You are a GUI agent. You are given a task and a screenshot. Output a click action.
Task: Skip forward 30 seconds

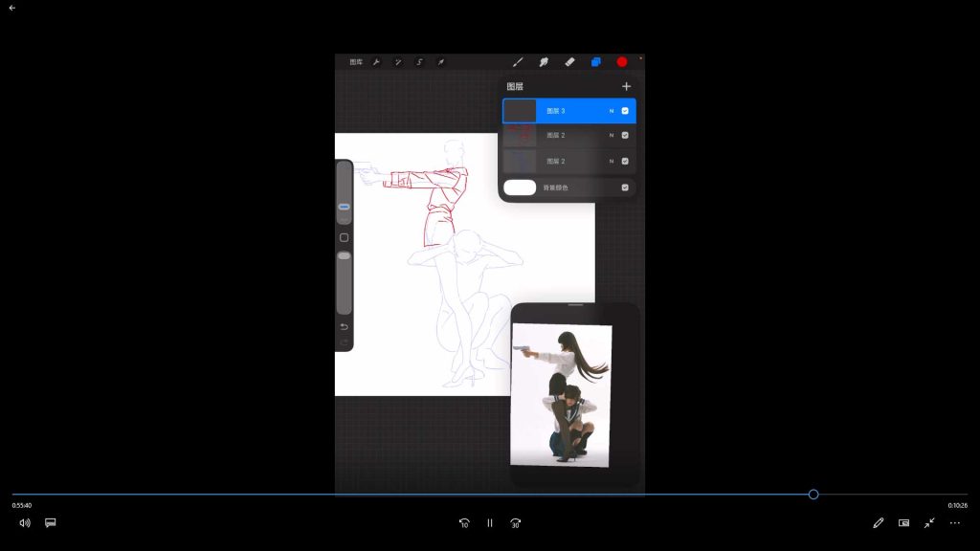[x=516, y=523]
